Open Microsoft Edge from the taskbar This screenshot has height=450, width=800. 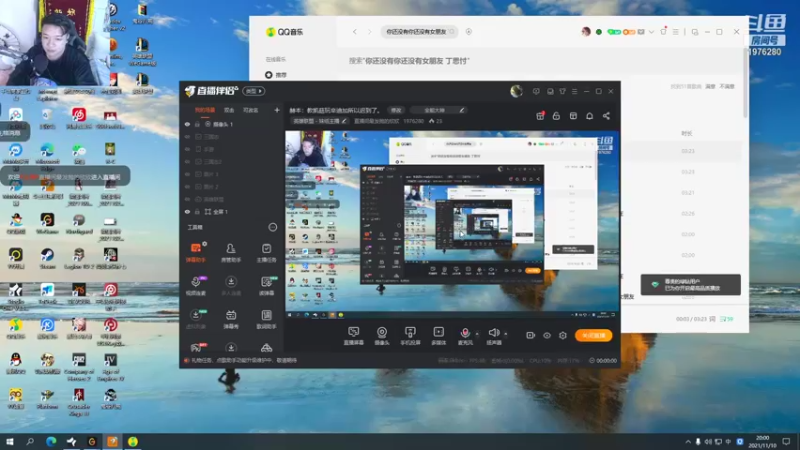(x=51, y=441)
